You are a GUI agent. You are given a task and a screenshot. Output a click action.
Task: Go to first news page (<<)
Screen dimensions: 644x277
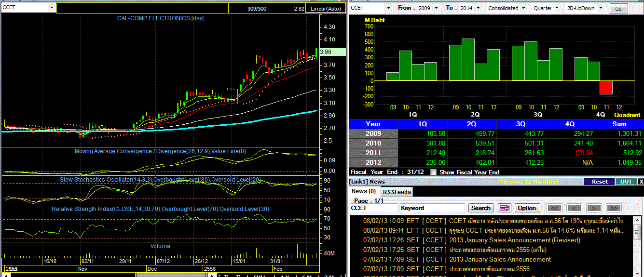[x=554, y=208]
